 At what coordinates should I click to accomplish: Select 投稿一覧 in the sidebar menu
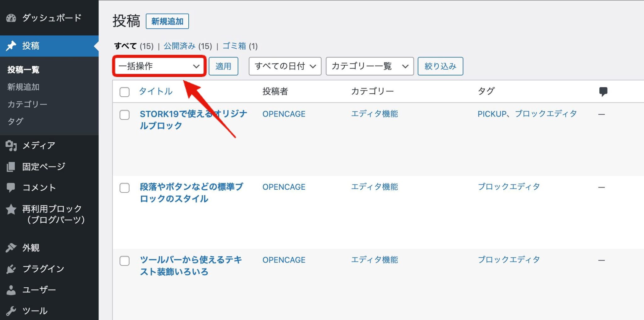[23, 70]
